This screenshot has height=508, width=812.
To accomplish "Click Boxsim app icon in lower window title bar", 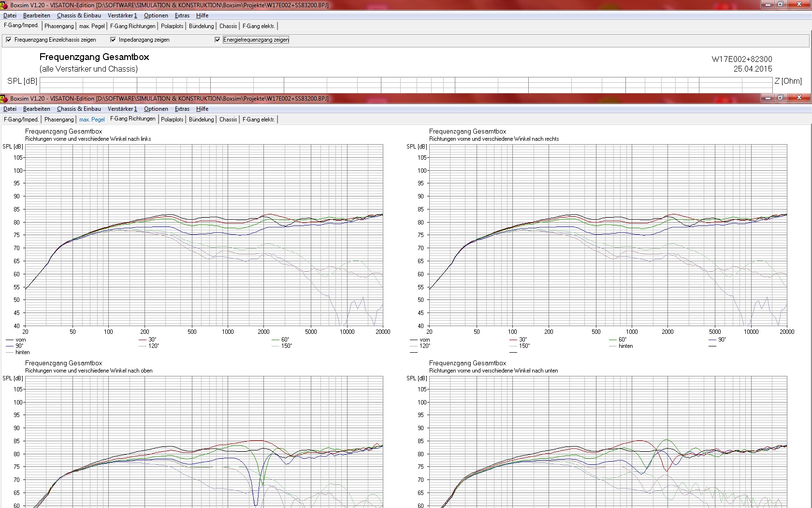I will [4, 98].
